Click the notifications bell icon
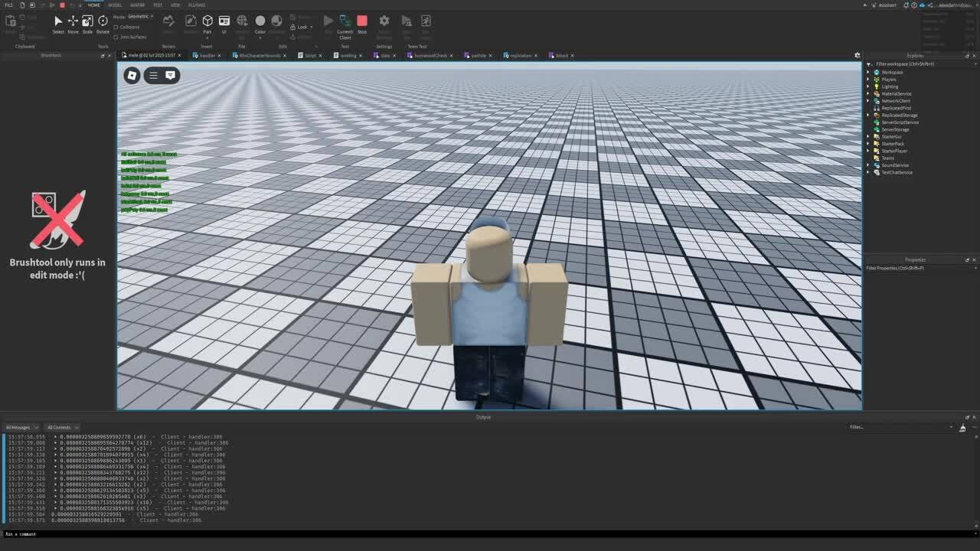The width and height of the screenshot is (980, 551). (905, 5)
